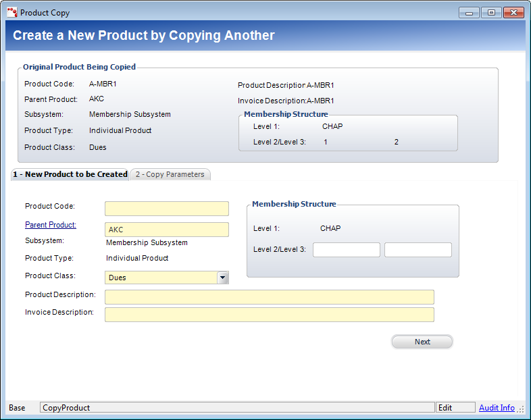
Task: Minimize the Product Copy window
Action: (x=469, y=12)
